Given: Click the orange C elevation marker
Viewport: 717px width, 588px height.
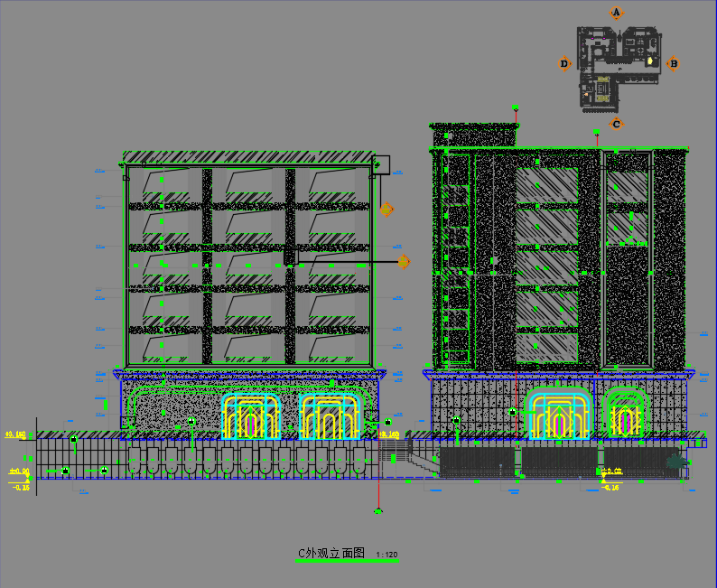Looking at the screenshot, I should (617, 124).
